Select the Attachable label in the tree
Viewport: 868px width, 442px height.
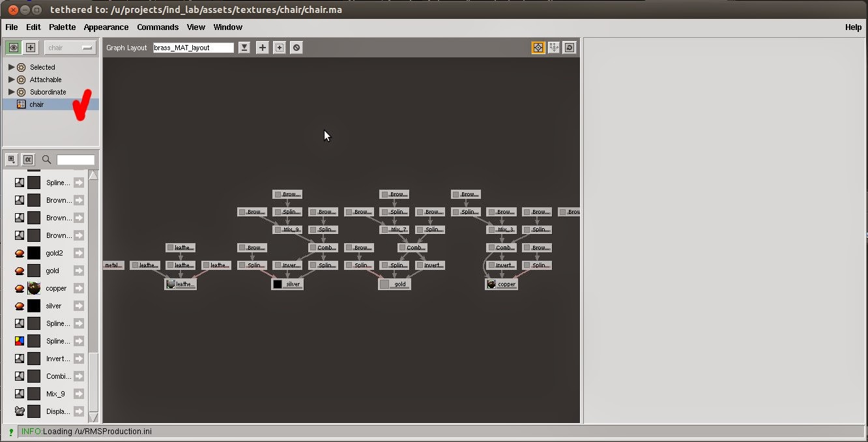tap(46, 80)
